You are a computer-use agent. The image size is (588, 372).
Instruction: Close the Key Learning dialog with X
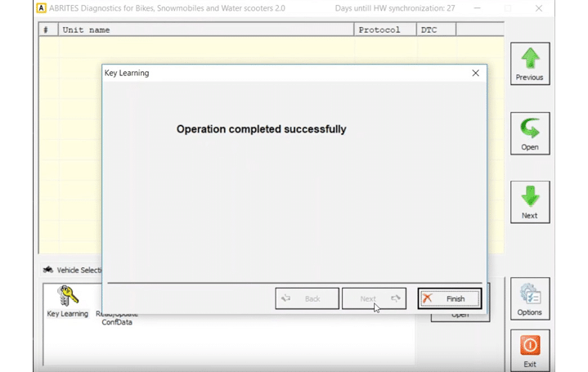coord(475,73)
